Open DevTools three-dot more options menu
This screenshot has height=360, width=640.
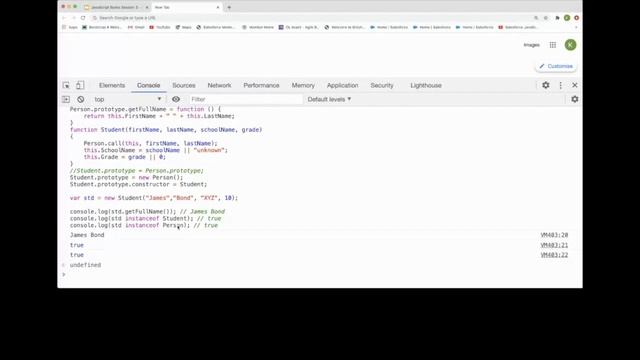click(x=560, y=85)
